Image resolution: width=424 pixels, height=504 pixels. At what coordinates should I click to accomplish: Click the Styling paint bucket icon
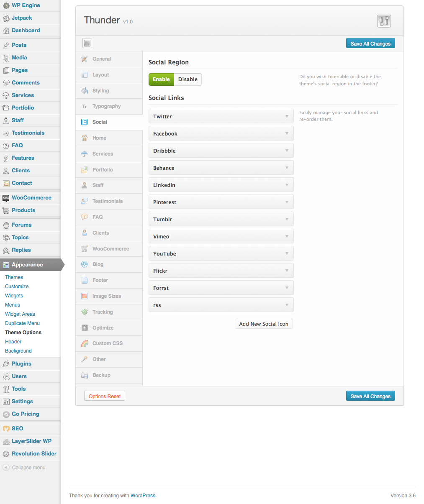coord(85,91)
